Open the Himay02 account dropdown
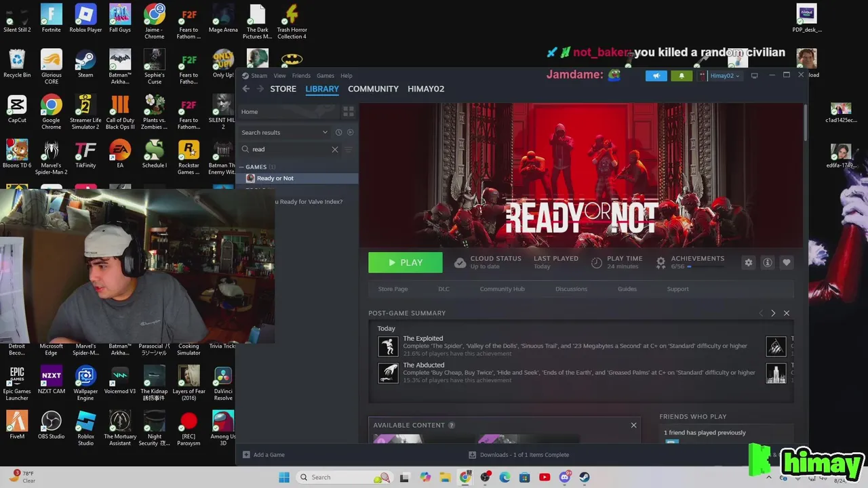The image size is (868, 488). [x=724, y=76]
